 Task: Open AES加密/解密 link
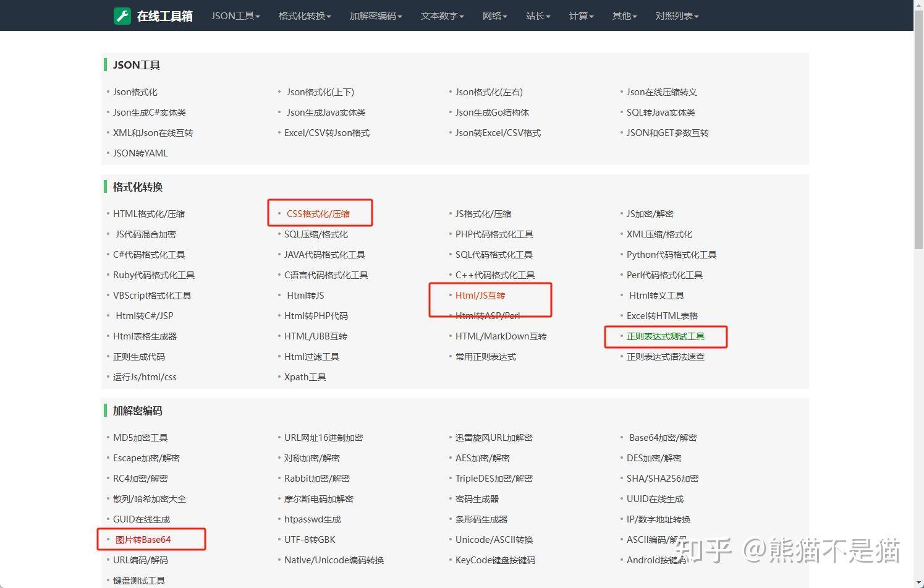tap(483, 458)
